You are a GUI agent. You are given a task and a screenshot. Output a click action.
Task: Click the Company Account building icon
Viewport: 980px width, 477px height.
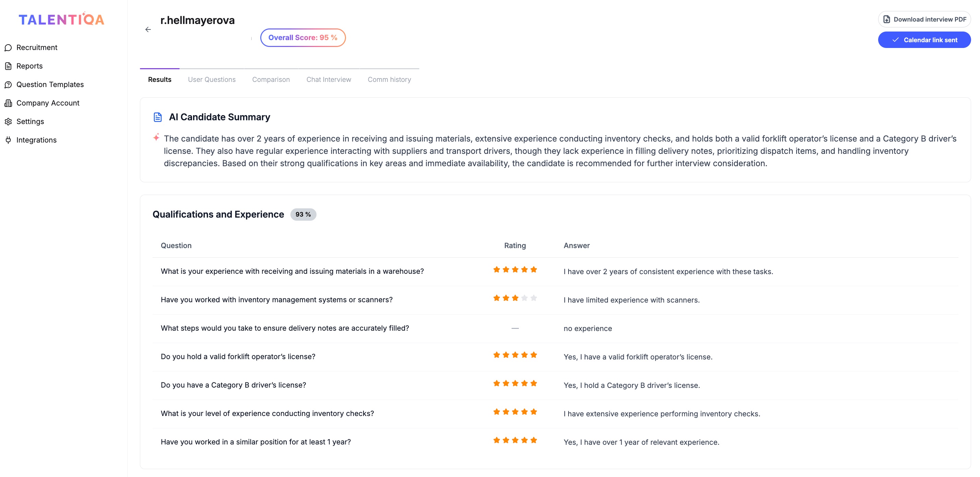[x=8, y=103]
